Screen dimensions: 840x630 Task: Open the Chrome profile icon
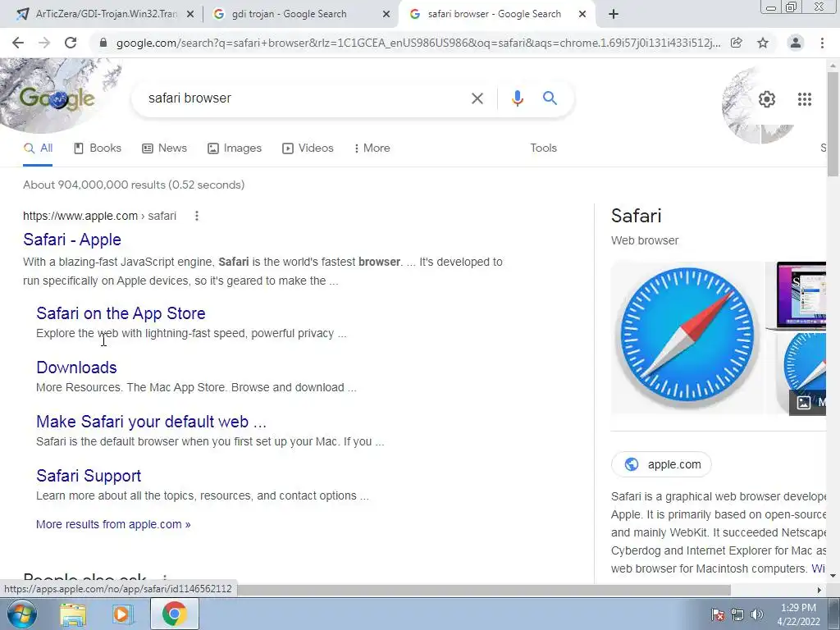[x=796, y=43]
